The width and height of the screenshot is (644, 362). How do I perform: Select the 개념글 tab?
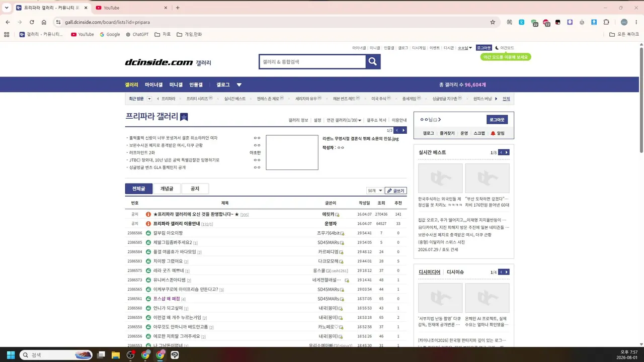(x=167, y=189)
